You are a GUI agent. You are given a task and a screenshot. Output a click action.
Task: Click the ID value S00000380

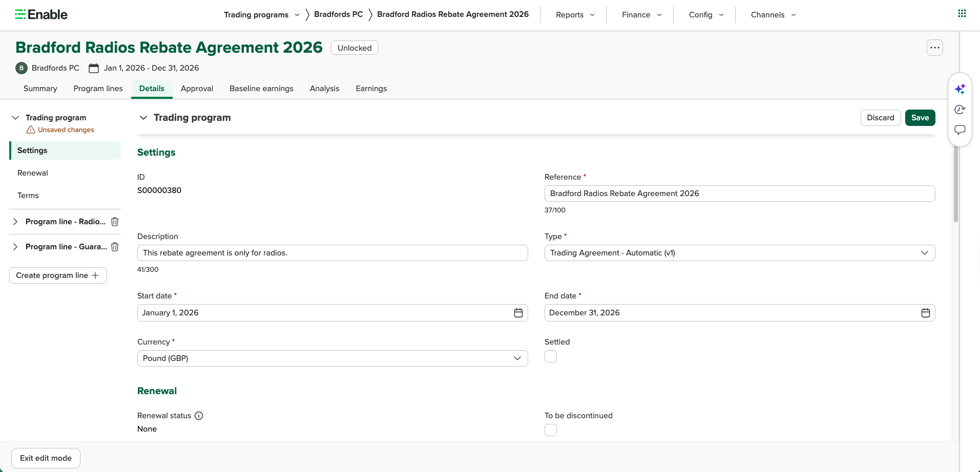159,190
